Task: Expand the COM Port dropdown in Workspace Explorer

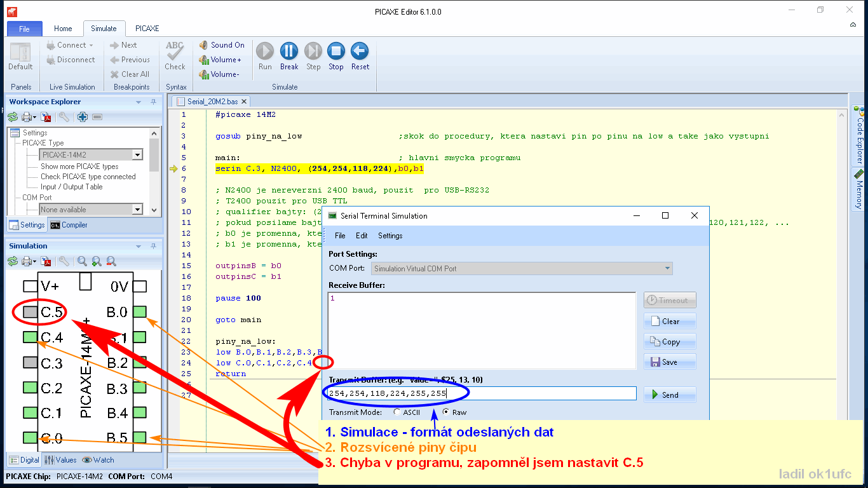Action: [137, 210]
